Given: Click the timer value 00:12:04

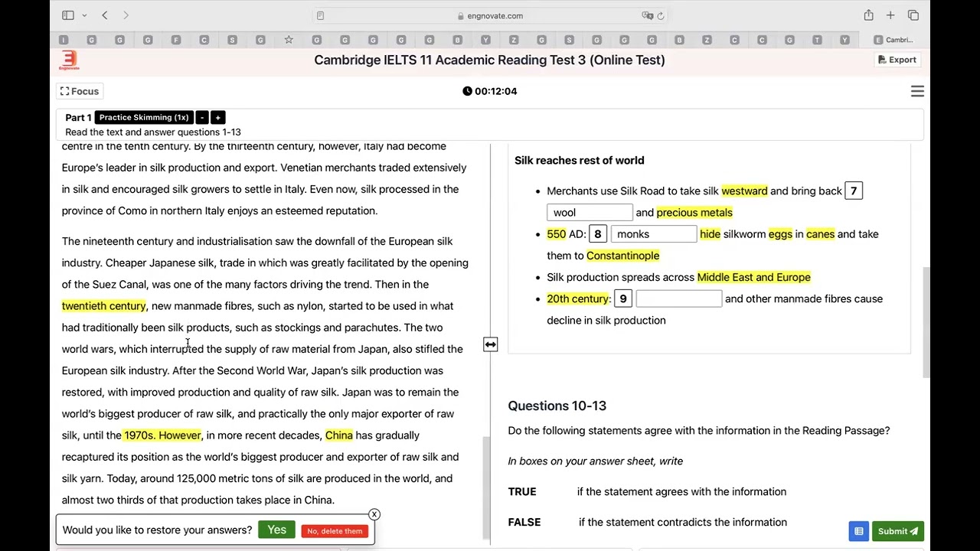Looking at the screenshot, I should pos(495,91).
